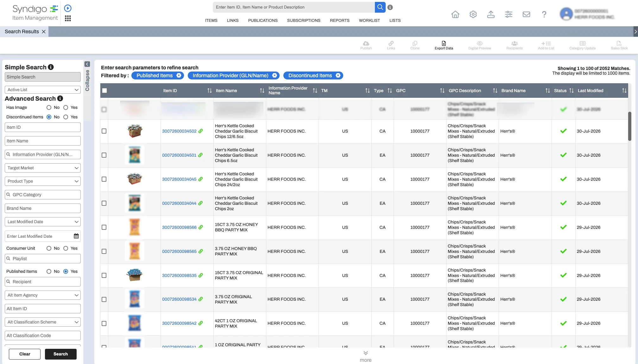
Task: Click the help question mark icon
Action: click(x=544, y=14)
